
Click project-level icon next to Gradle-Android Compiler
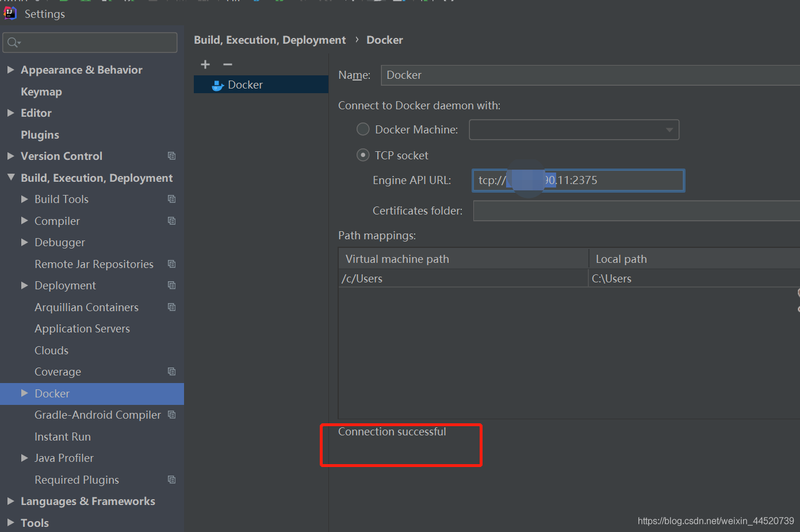pyautogui.click(x=171, y=415)
